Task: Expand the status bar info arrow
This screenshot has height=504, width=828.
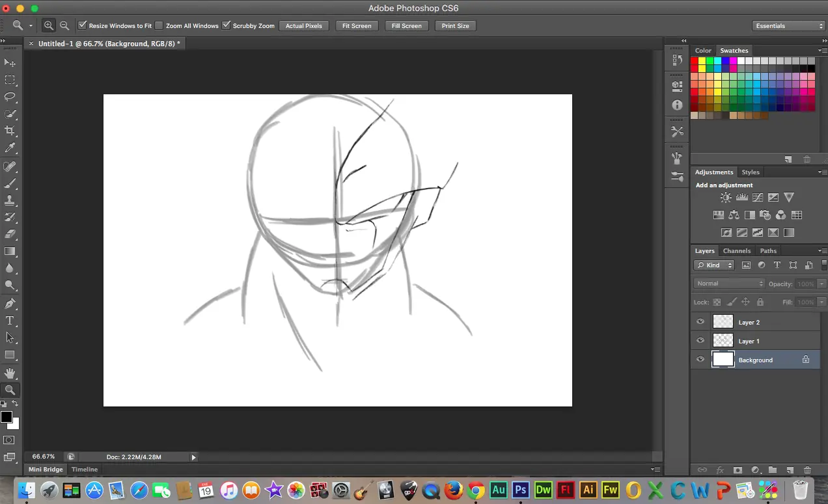Action: click(x=193, y=457)
